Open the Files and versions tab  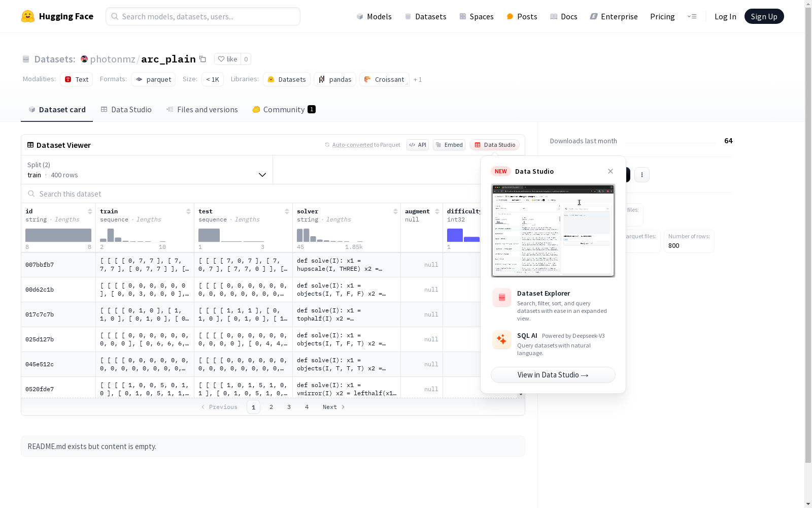pyautogui.click(x=202, y=109)
